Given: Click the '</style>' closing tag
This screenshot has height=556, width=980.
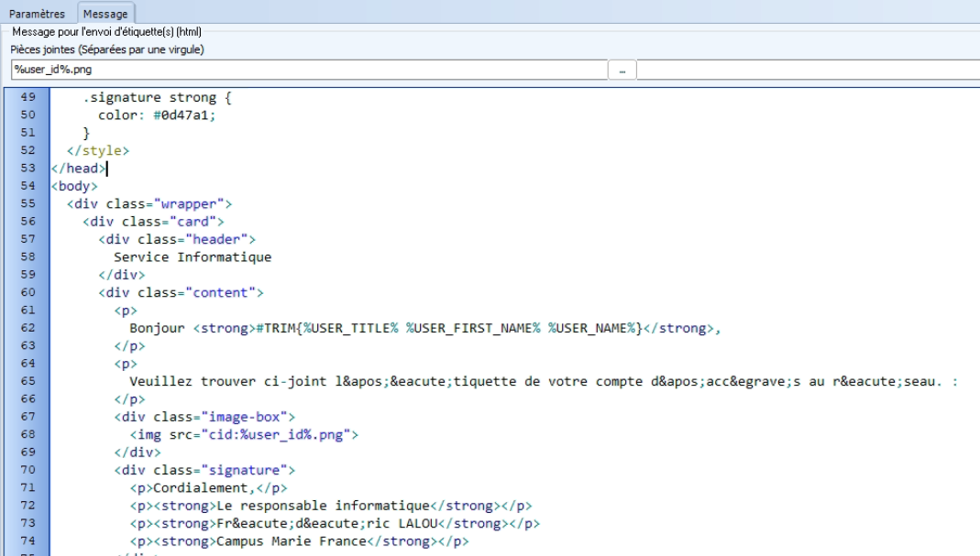Looking at the screenshot, I should (98, 150).
